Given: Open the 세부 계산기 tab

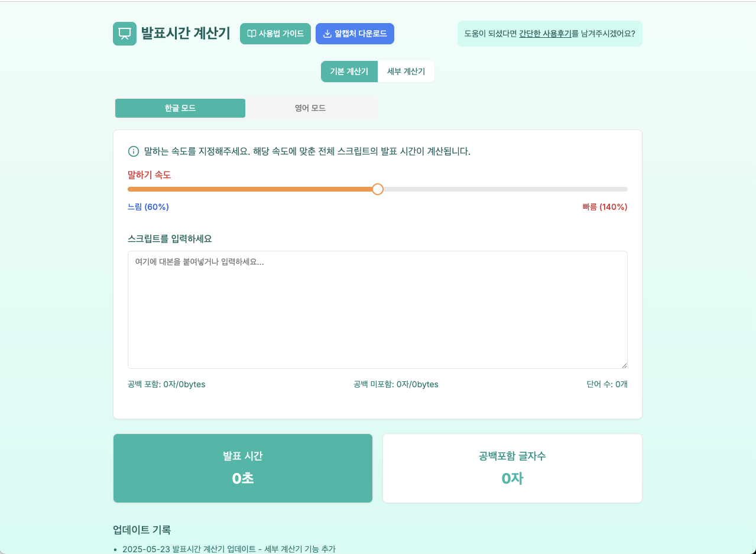Looking at the screenshot, I should coord(405,71).
